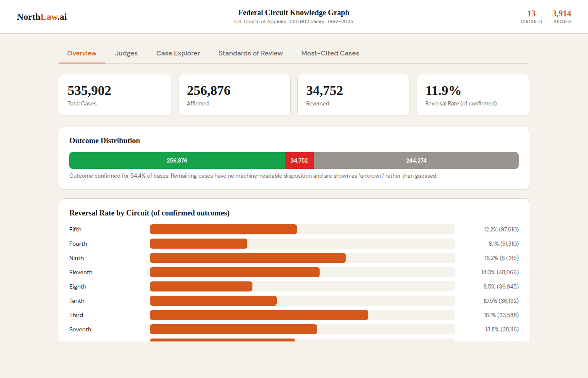Click the 3,914 Judges header stat
This screenshot has width=588, height=378.
(562, 17)
